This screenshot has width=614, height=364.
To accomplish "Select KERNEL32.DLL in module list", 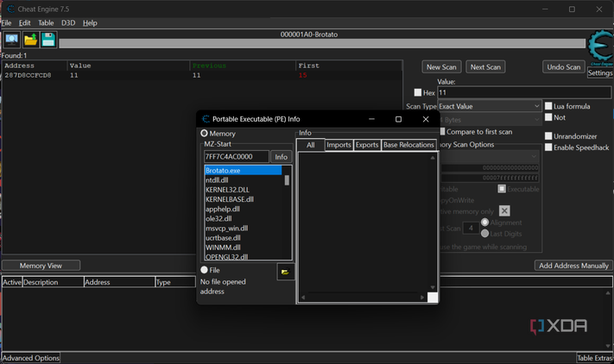I will (x=244, y=190).
